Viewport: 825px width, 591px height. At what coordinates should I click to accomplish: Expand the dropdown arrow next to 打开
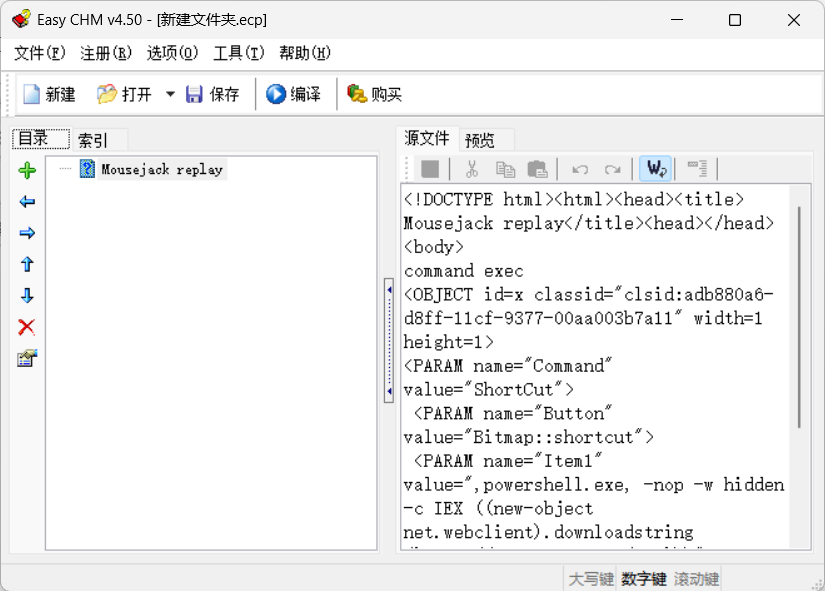pyautogui.click(x=170, y=95)
